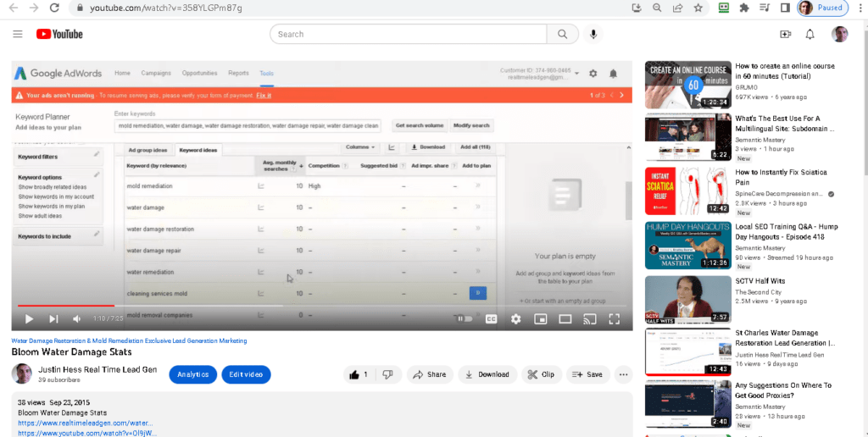Viewport: 868px width, 437px height.
Task: Create a Clip from video
Action: pos(542,374)
